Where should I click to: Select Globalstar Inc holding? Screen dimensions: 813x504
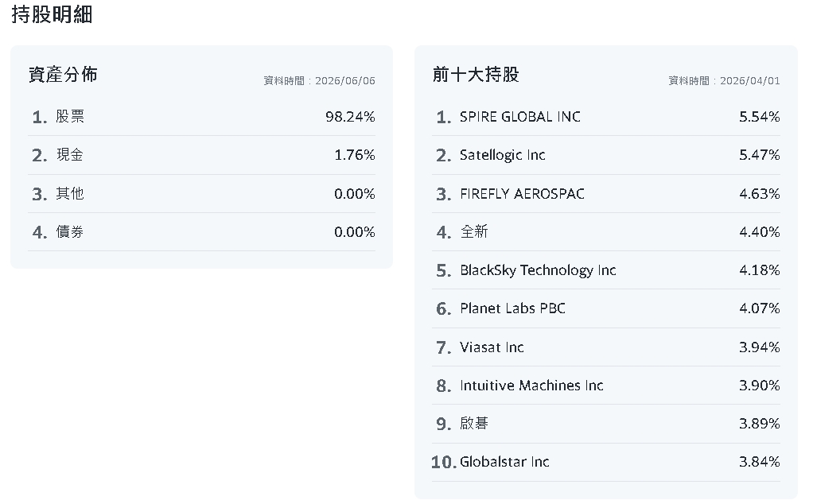point(606,462)
